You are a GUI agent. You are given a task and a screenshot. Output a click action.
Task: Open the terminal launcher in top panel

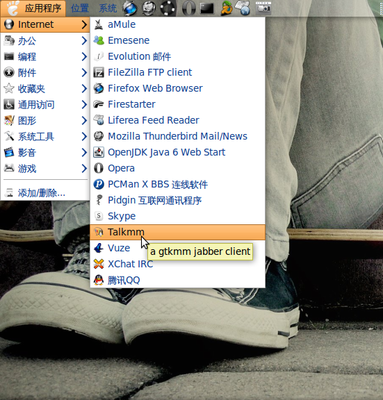coord(207,8)
